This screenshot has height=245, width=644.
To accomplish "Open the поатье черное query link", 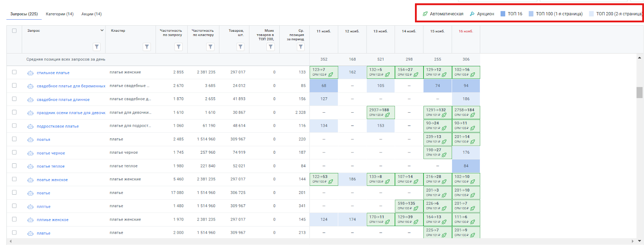I will pos(51,153).
